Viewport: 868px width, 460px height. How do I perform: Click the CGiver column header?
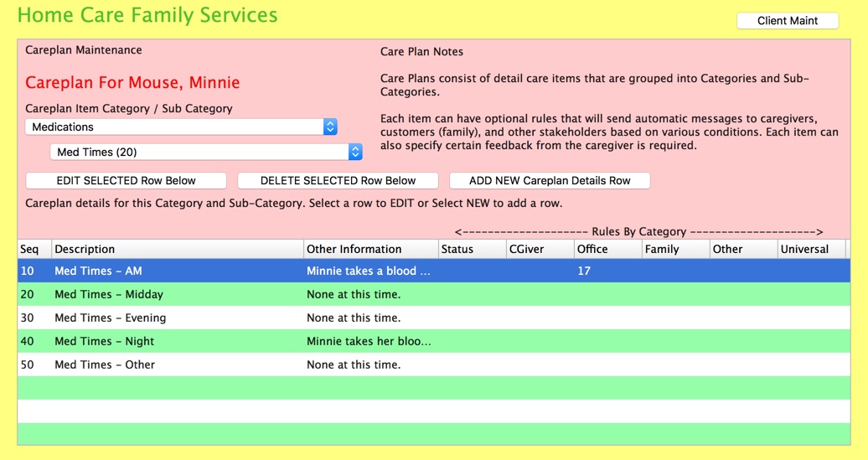click(x=540, y=249)
